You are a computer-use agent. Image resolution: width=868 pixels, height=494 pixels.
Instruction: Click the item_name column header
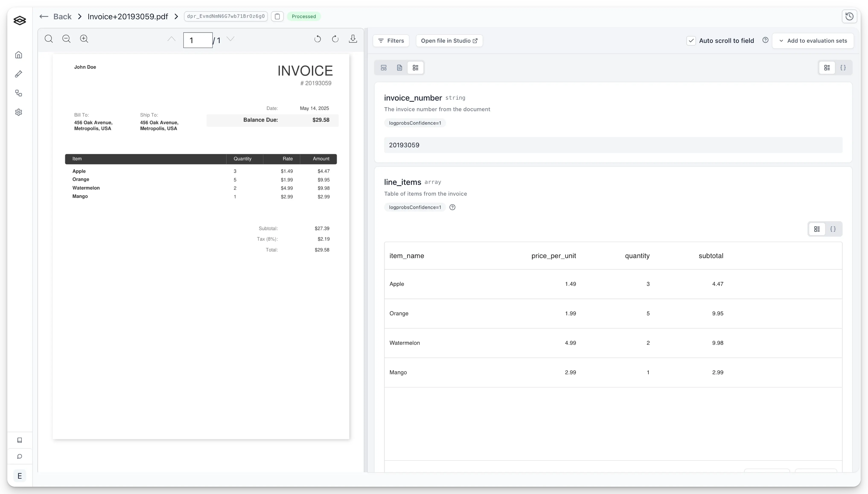[406, 256]
